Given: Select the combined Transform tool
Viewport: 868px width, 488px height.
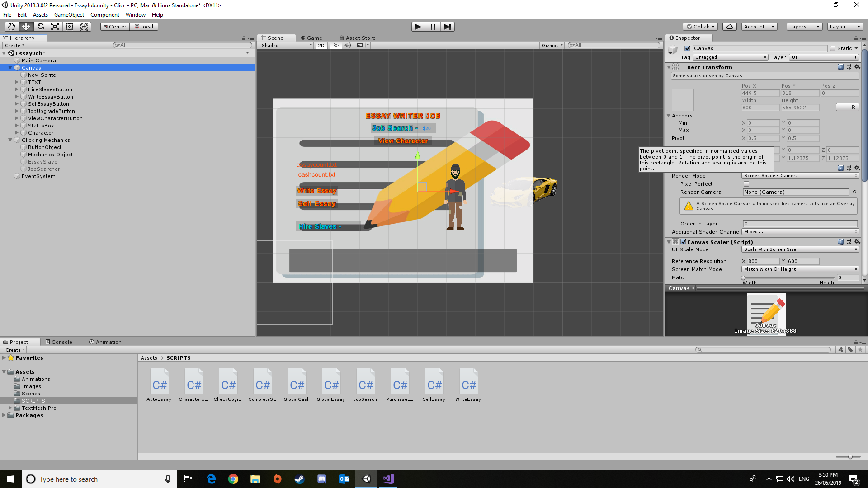Looking at the screenshot, I should (x=84, y=27).
